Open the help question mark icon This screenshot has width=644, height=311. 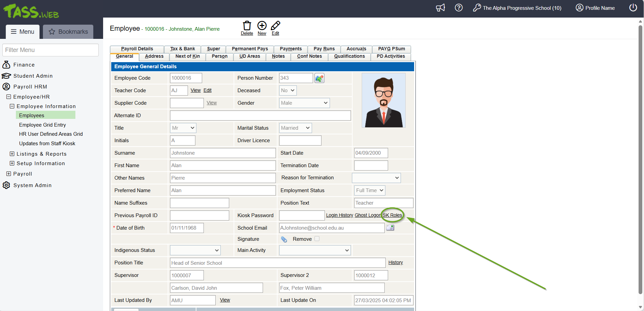[x=459, y=8]
